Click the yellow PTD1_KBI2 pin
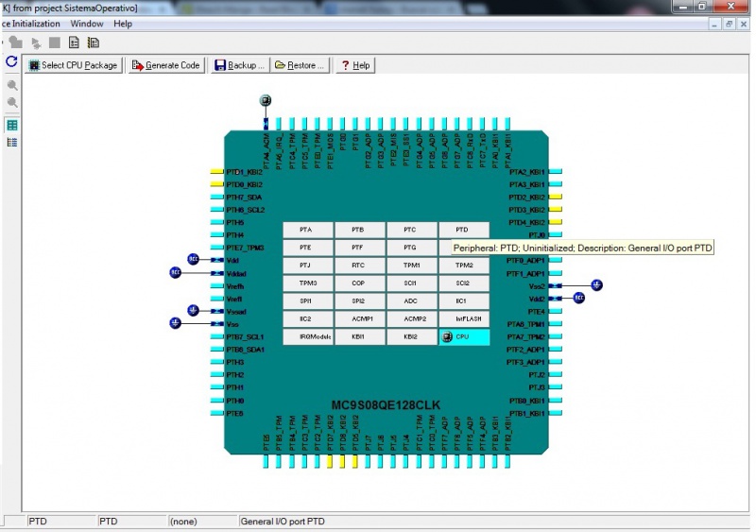 pos(215,172)
